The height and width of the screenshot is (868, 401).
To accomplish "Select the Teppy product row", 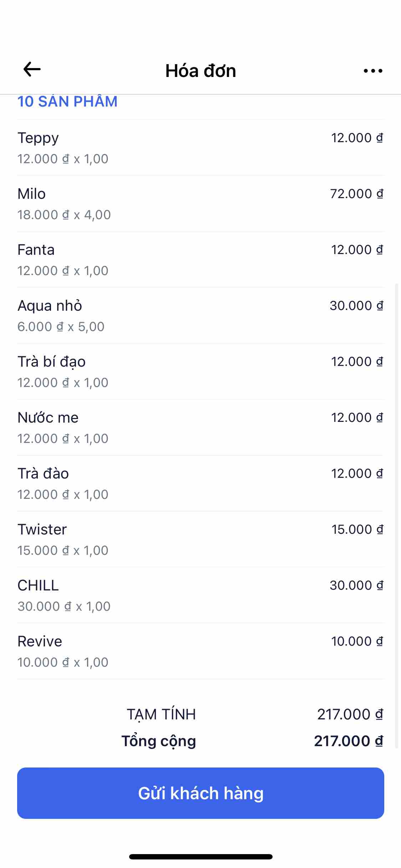I will point(200,148).
